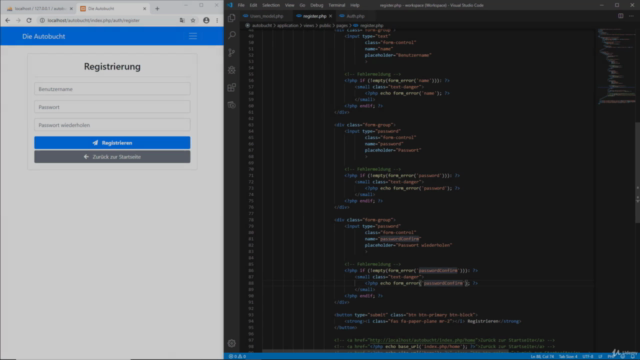Screen dimensions: 640x360
Task: Open the View menu
Action: click(x=290, y=5)
